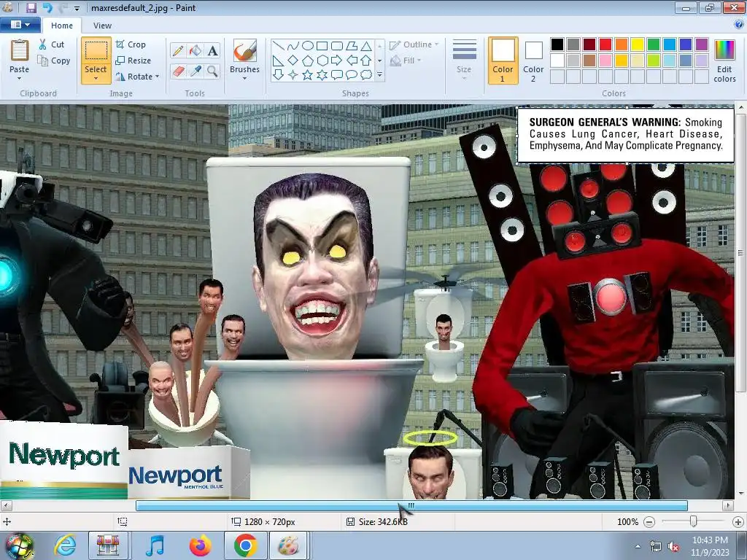Choose the Polygon shape
This screenshot has height=560, width=747.
[x=352, y=46]
